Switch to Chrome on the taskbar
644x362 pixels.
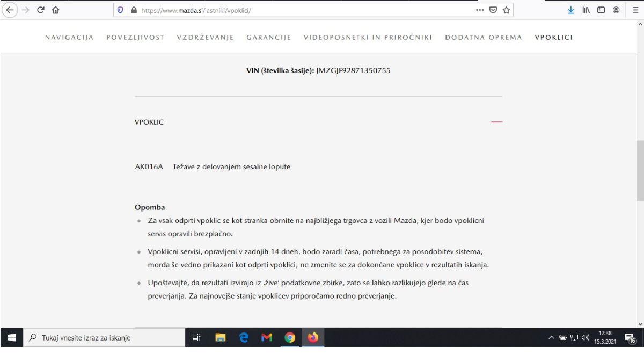click(x=290, y=338)
